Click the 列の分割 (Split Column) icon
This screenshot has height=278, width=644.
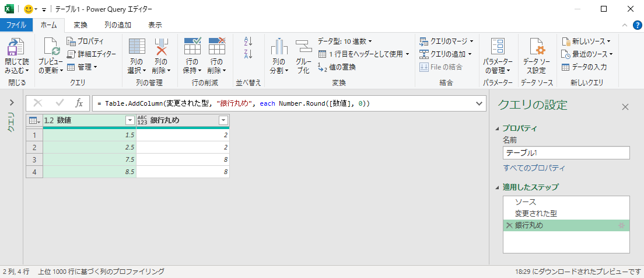pos(279,47)
